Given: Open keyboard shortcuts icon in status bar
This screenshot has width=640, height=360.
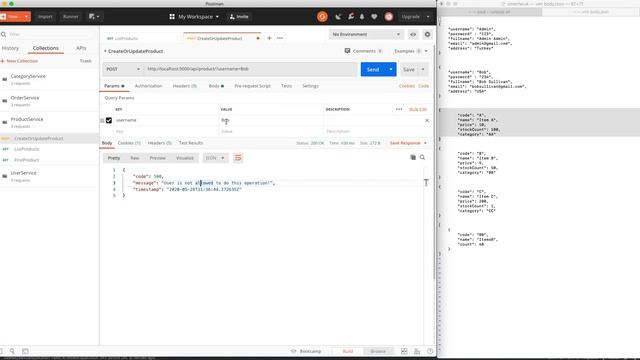Looking at the screenshot, I should tap(417, 351).
